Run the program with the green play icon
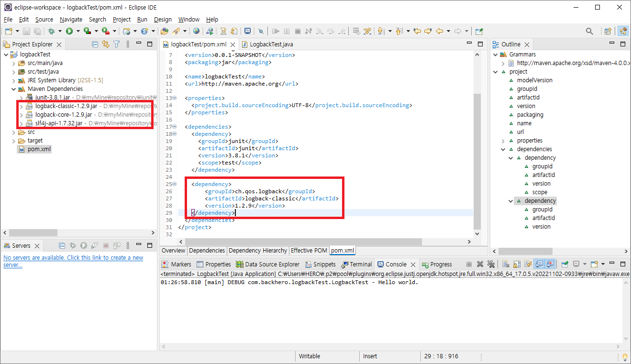The height and width of the screenshot is (364, 631). (x=69, y=31)
